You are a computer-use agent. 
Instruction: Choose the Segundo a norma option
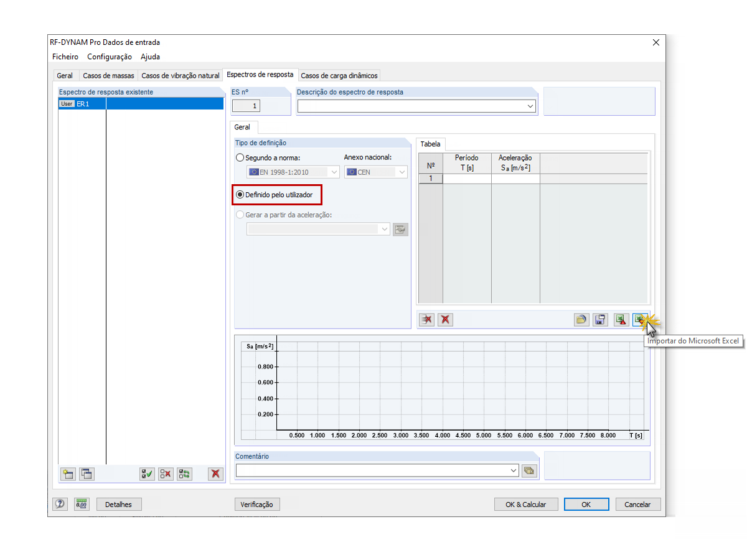pos(240,157)
